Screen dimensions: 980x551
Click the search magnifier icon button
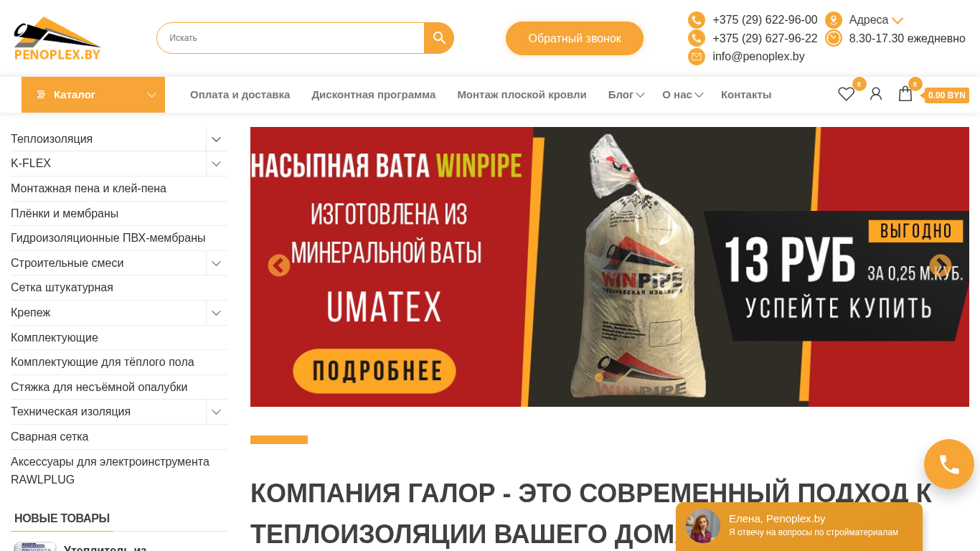point(439,38)
